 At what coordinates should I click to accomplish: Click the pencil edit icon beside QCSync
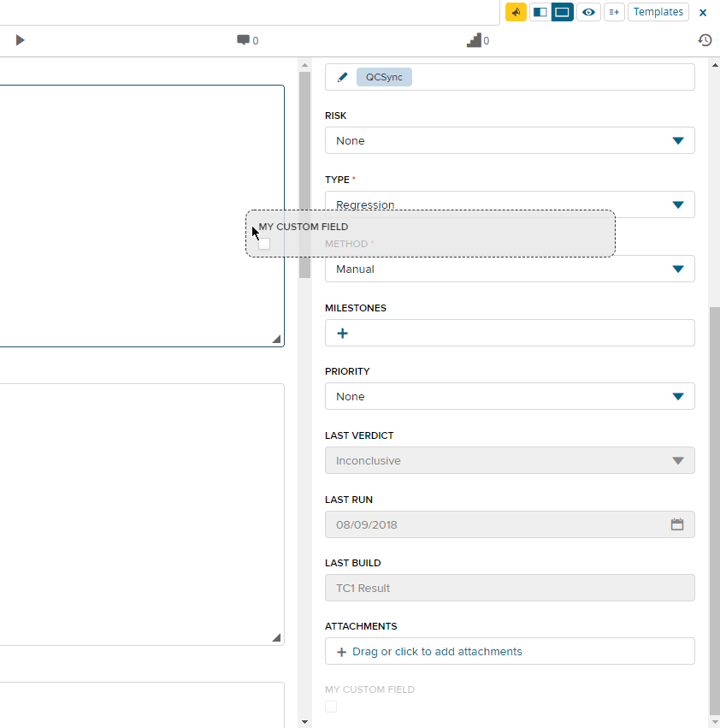(343, 77)
